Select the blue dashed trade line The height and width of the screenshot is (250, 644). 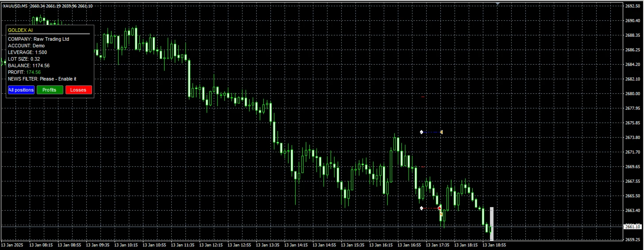(432, 132)
